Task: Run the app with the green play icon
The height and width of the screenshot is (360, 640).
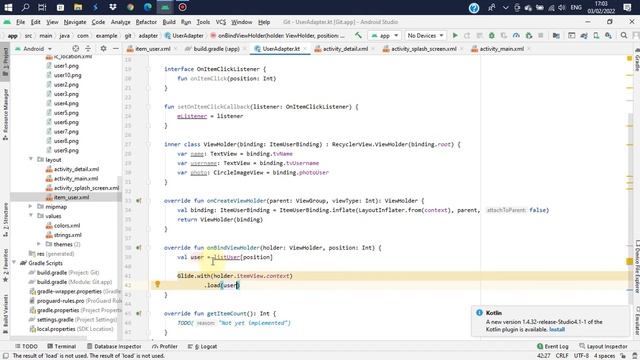Action: tap(455, 36)
